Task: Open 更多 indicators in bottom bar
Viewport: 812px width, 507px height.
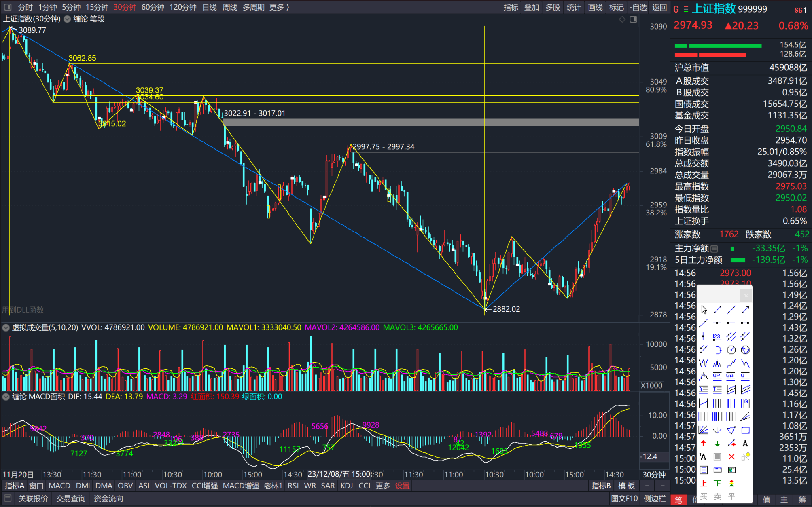Action: (383, 486)
